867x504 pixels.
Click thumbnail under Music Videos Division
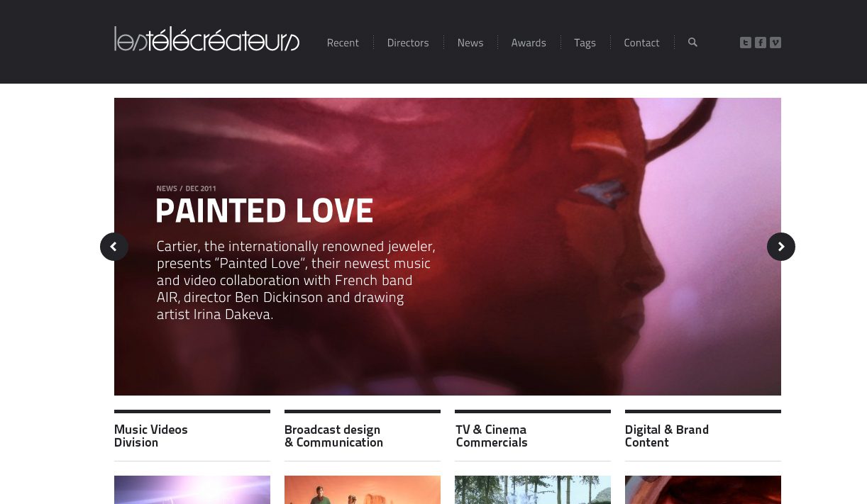[x=192, y=490]
